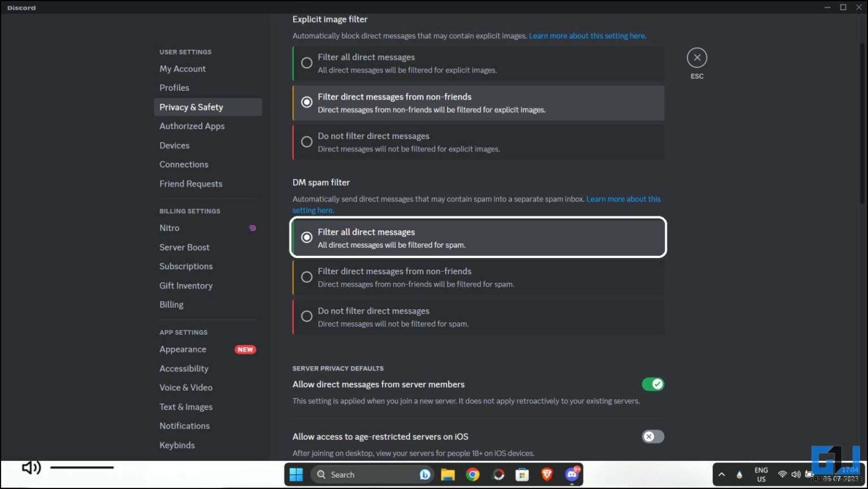The width and height of the screenshot is (868, 489).
Task: Click the Windows Start button
Action: (x=296, y=474)
